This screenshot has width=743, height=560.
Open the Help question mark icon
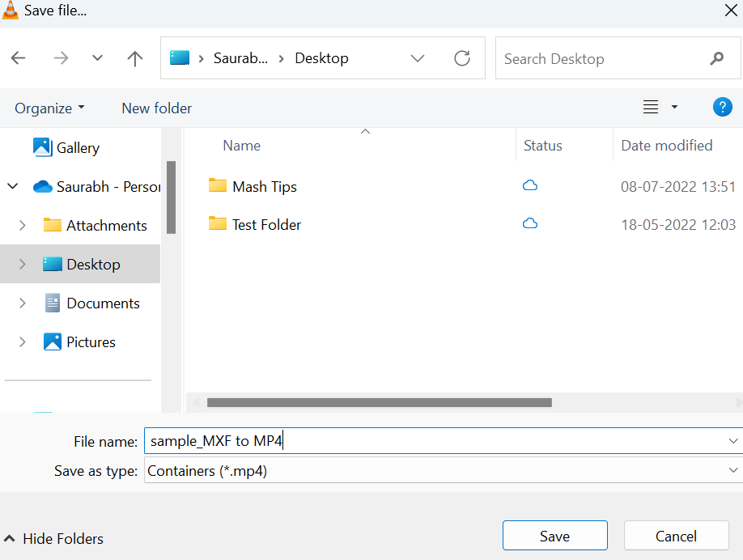(723, 107)
